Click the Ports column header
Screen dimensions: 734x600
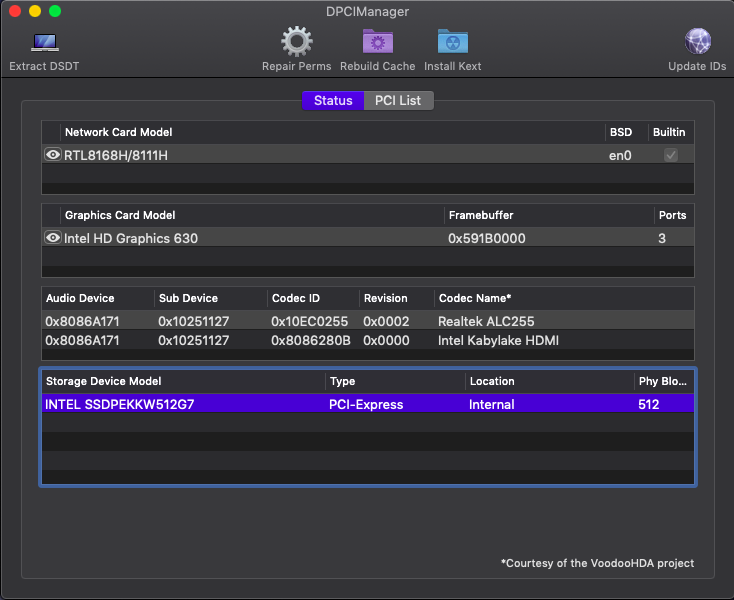[672, 215]
